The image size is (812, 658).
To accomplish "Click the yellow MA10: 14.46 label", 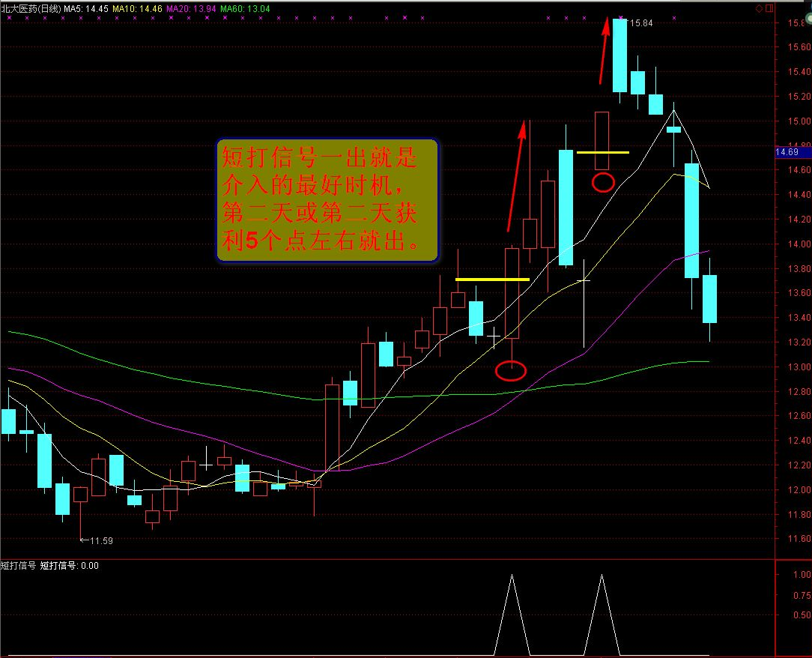I will click(x=137, y=9).
